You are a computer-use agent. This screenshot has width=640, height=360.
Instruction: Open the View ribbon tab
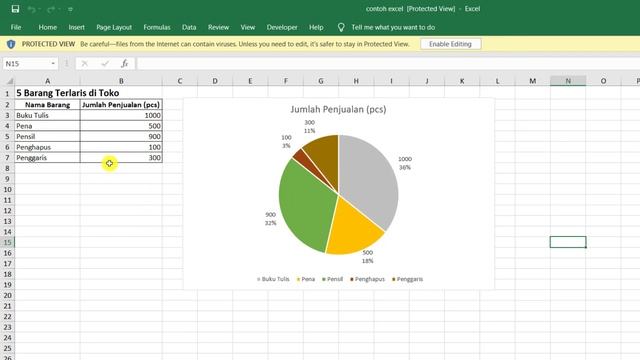pyautogui.click(x=248, y=27)
